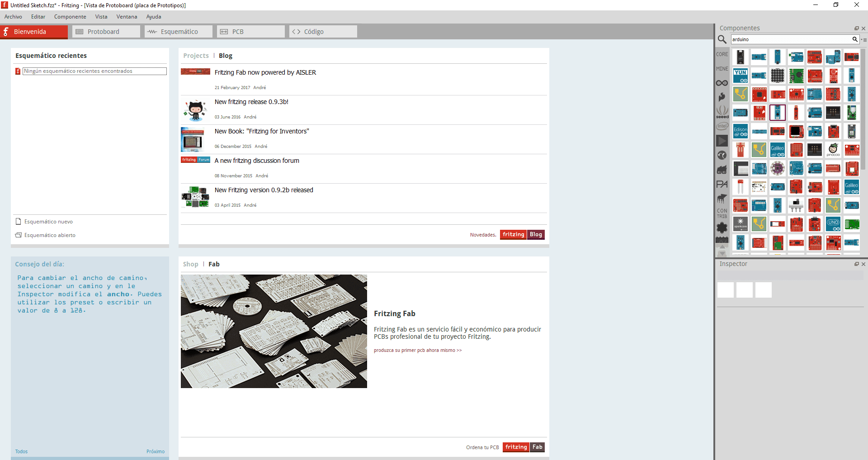
Task: Open the Componente menu
Action: (70, 17)
